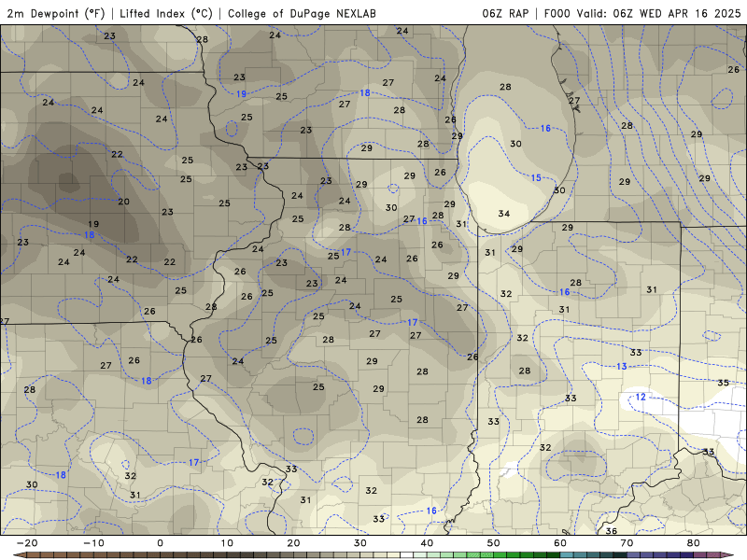Click the blue lifted index label 13

click(x=622, y=366)
